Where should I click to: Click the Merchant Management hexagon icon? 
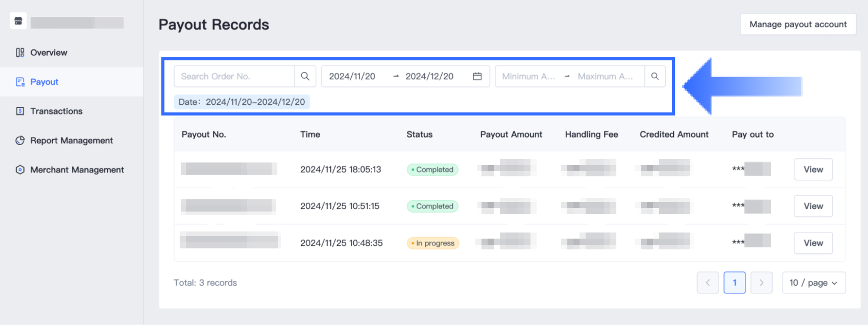click(x=20, y=170)
